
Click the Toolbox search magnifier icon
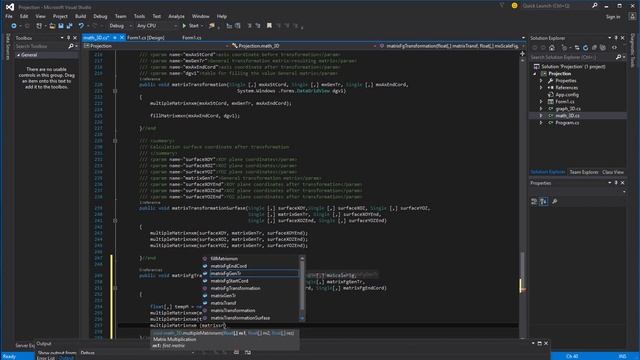71,46
